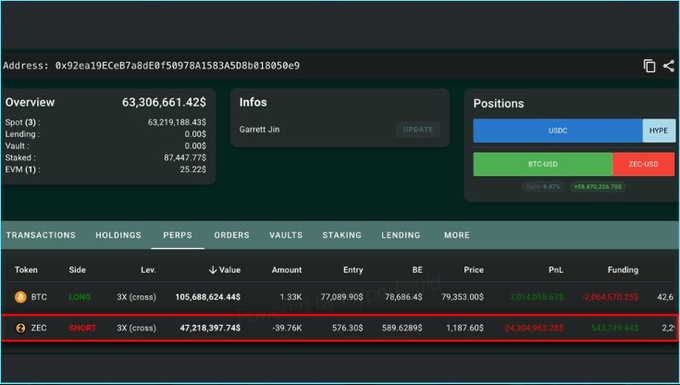Screen dimensions: 680x385
Task: Click the Ratio 9.47% badge
Action: (543, 187)
